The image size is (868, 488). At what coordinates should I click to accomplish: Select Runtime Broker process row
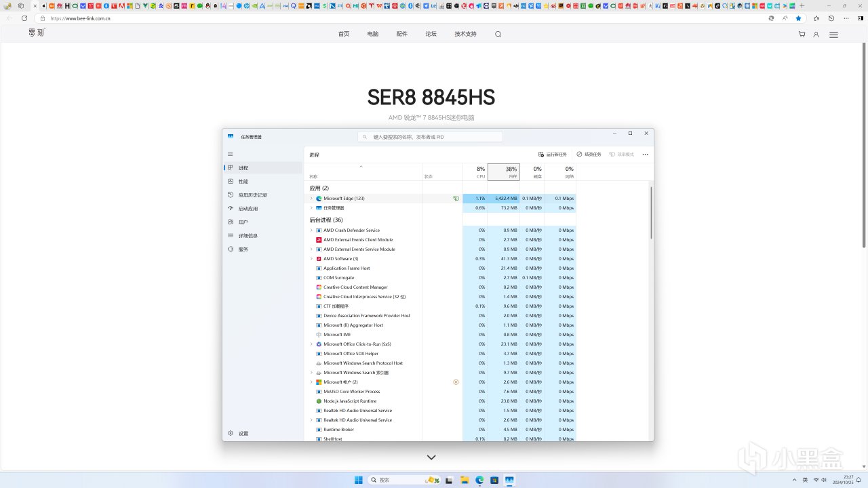440,430
